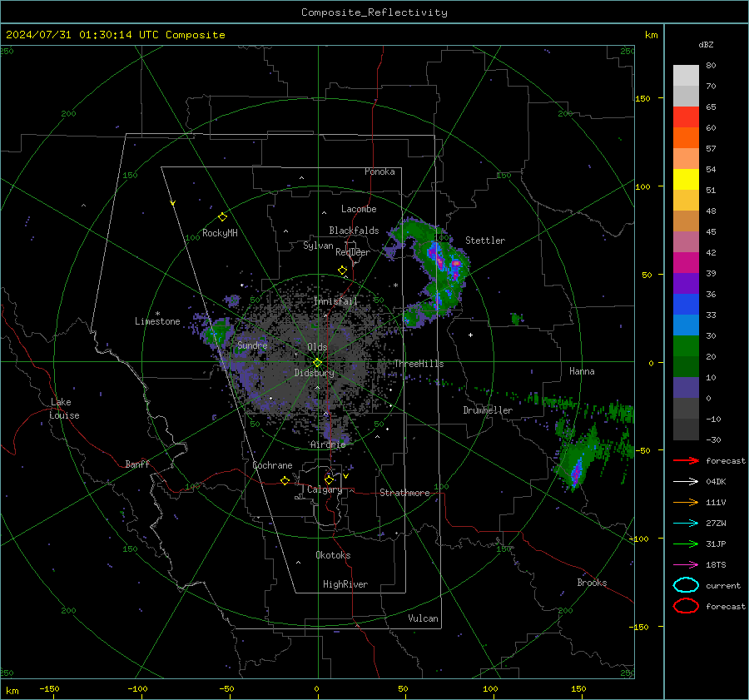Select the red 'forecast' ellipse icon
This screenshot has height=700, width=749.
686,606
